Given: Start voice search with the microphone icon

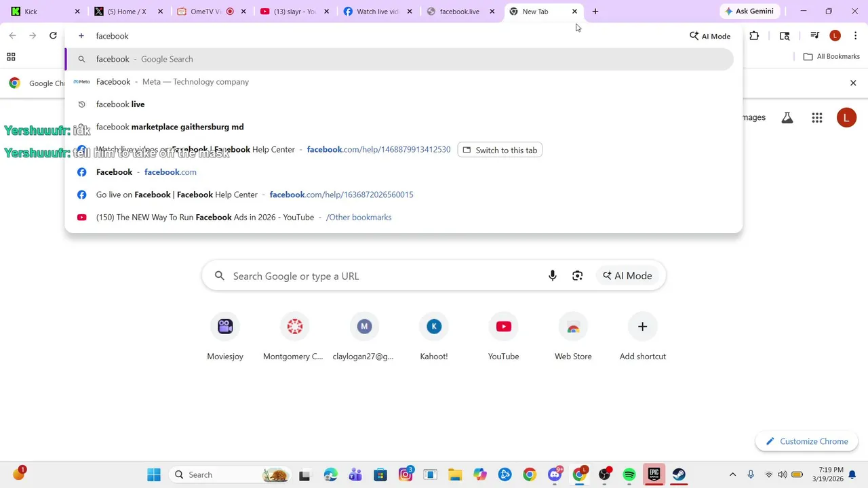Looking at the screenshot, I should point(553,276).
